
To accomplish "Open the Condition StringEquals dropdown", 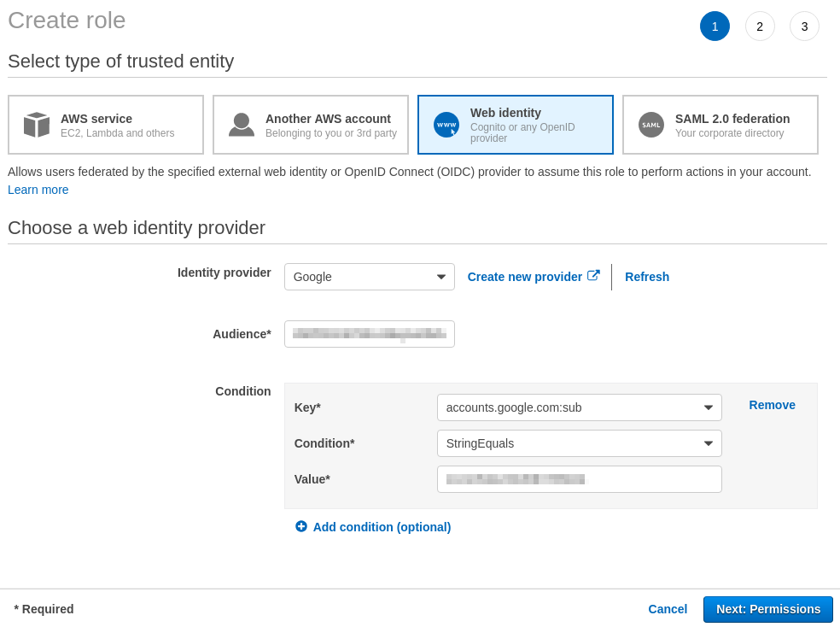I will click(x=579, y=443).
